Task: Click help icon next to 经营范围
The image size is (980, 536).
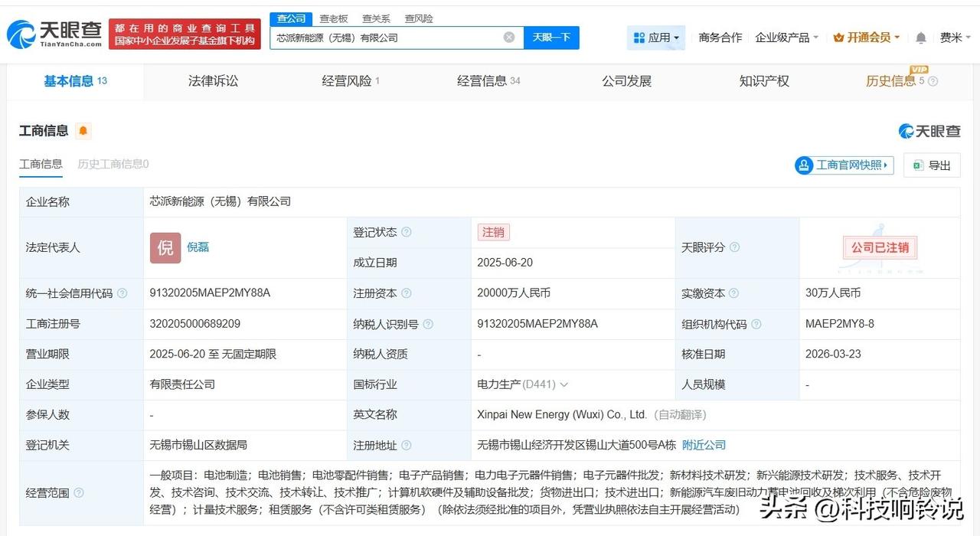Action: pyautogui.click(x=79, y=493)
